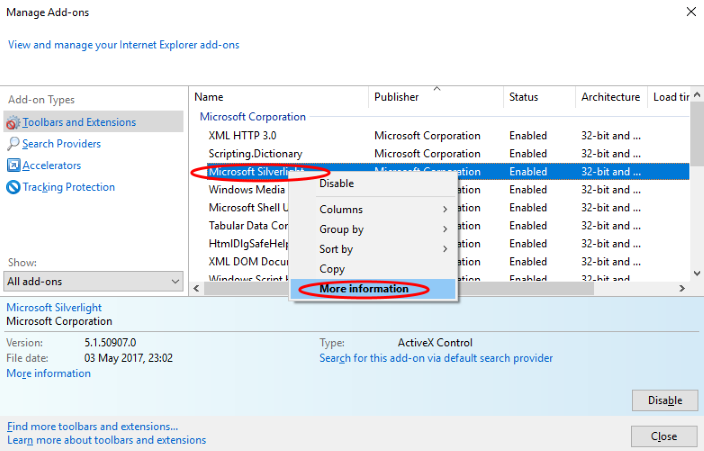The width and height of the screenshot is (704, 451).
Task: Choose More information in the context menu
Action: tap(374, 289)
